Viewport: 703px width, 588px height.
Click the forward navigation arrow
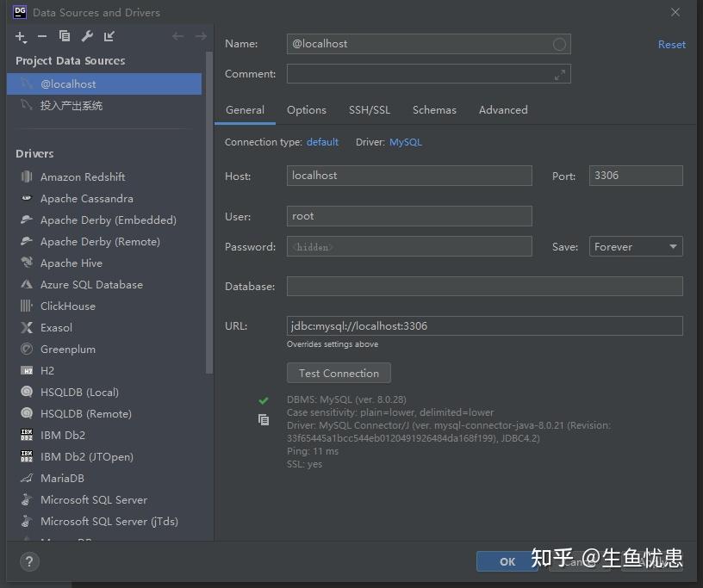click(201, 36)
